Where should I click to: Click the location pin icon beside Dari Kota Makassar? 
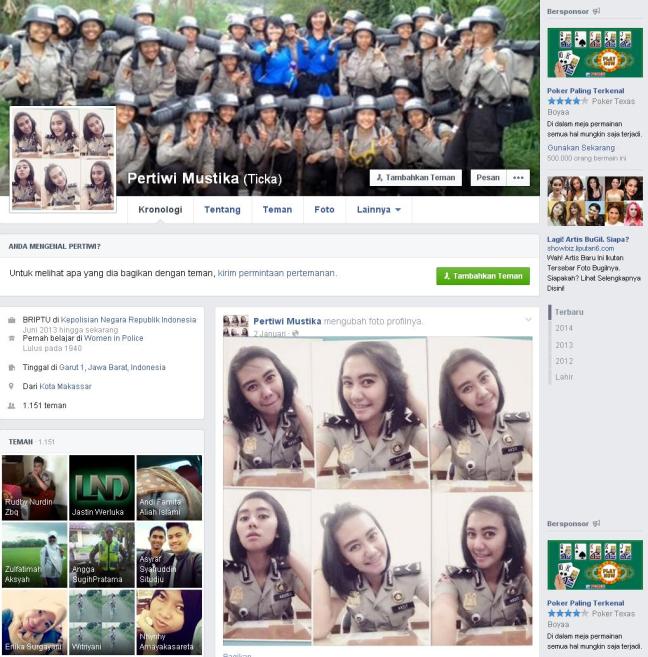(12, 386)
